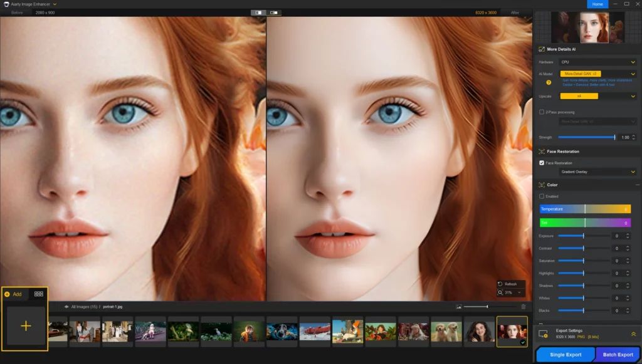Click the Batch Export button
642x364 pixels.
coord(618,355)
